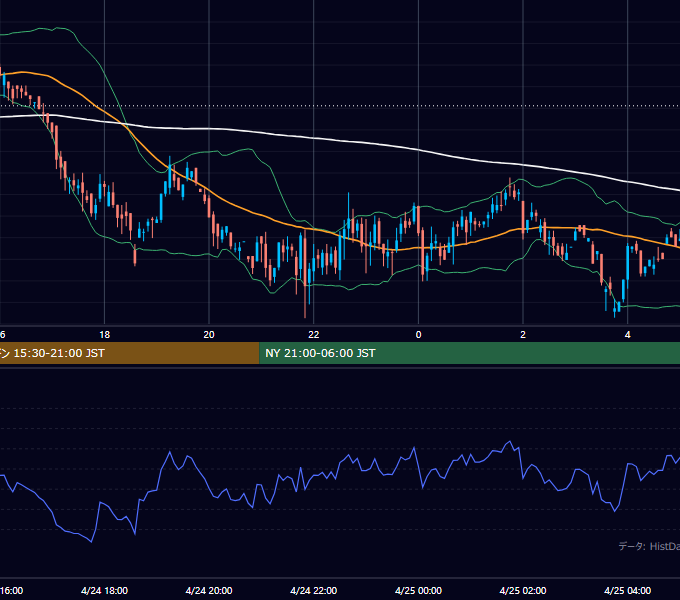Click the 0 hour label on the price chart
This screenshot has width=680, height=600.
point(418,335)
